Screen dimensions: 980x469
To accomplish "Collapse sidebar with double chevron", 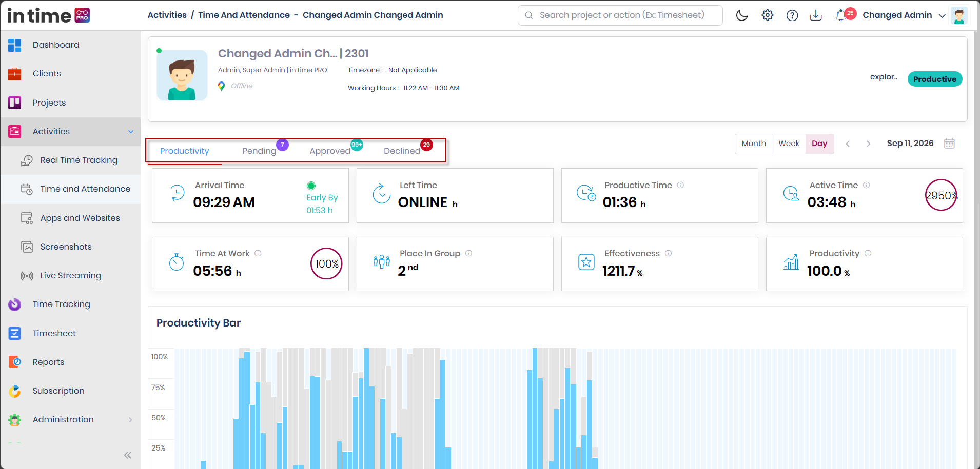I will coord(128,455).
